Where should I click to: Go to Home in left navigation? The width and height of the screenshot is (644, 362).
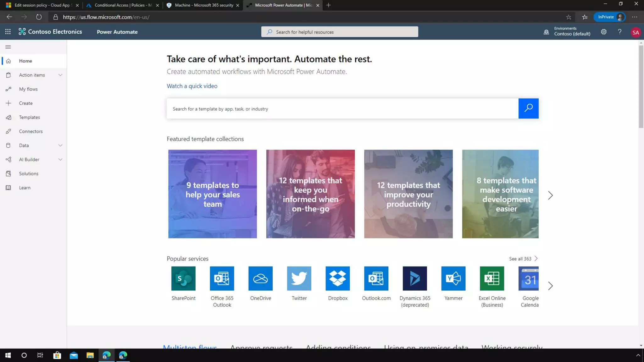coord(33,61)
